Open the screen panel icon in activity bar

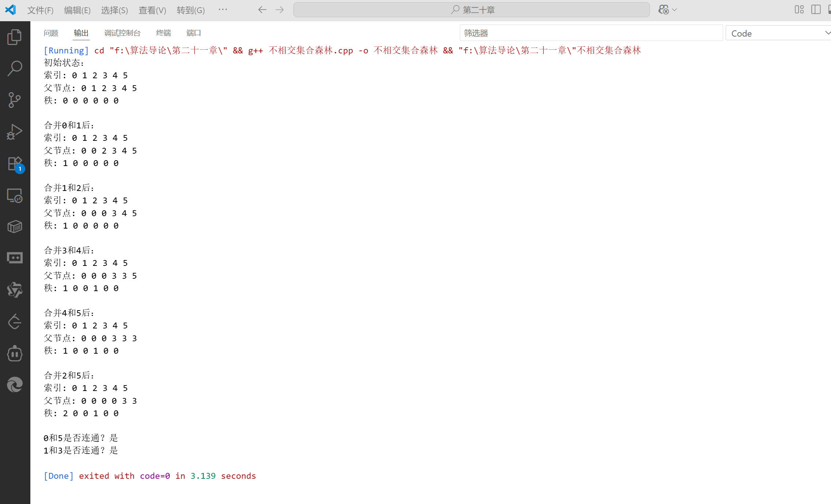(15, 258)
